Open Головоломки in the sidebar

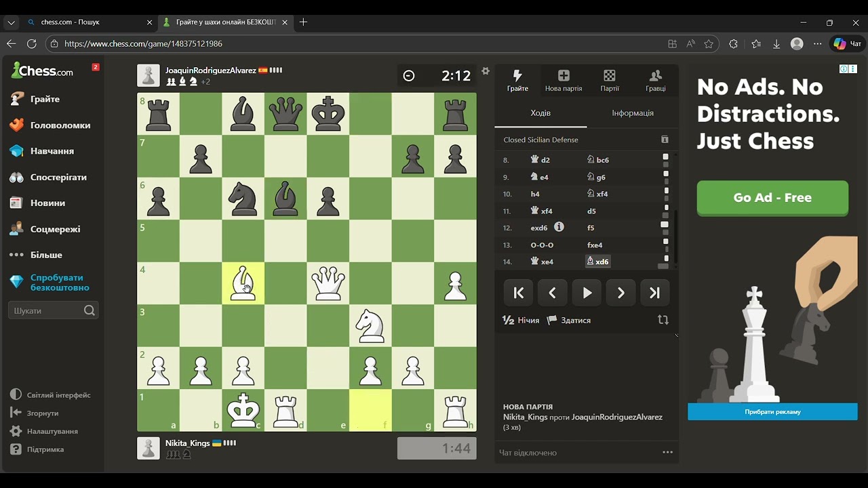click(50, 125)
